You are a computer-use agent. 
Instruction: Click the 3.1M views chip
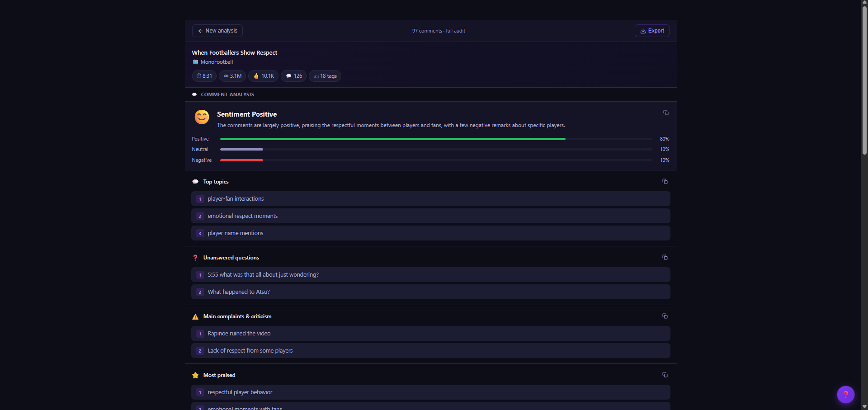click(x=232, y=76)
